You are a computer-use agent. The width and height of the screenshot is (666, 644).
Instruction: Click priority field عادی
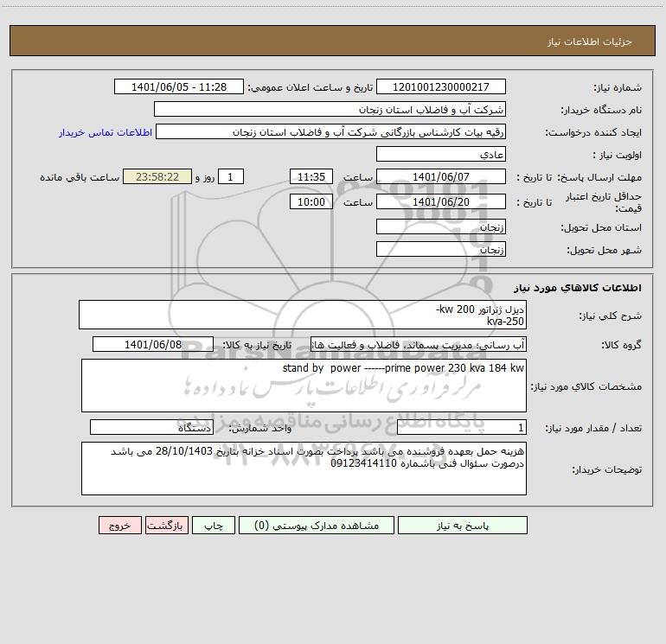[441, 154]
